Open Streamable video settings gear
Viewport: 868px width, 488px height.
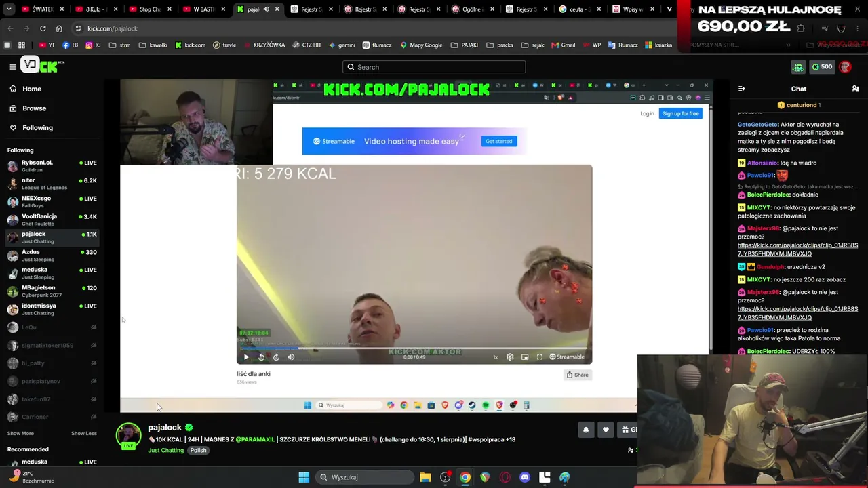click(510, 357)
